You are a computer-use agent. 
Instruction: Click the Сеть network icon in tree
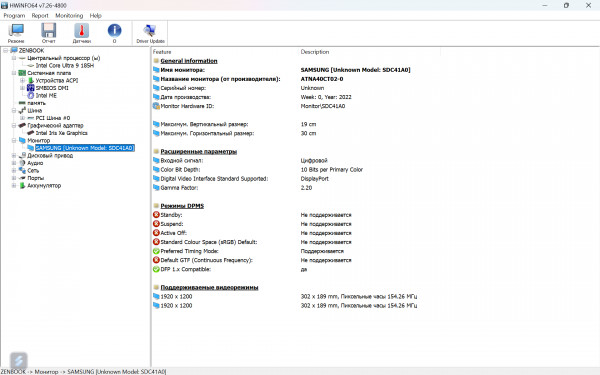point(22,171)
